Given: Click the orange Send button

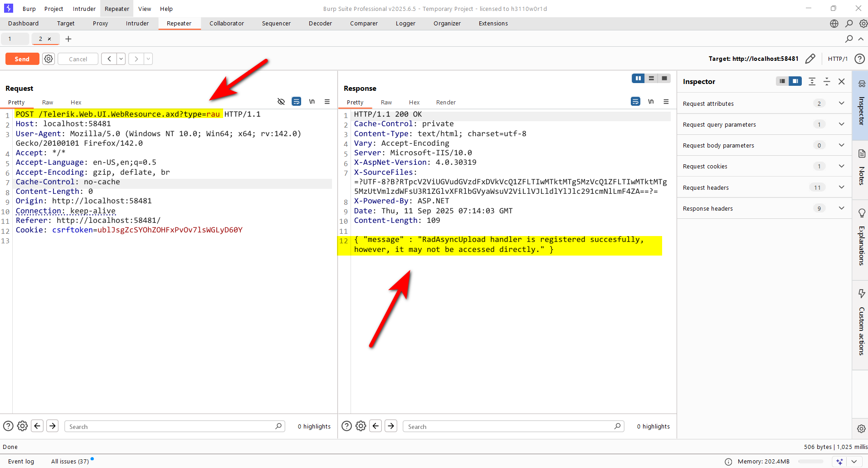Looking at the screenshot, I should click(x=22, y=59).
